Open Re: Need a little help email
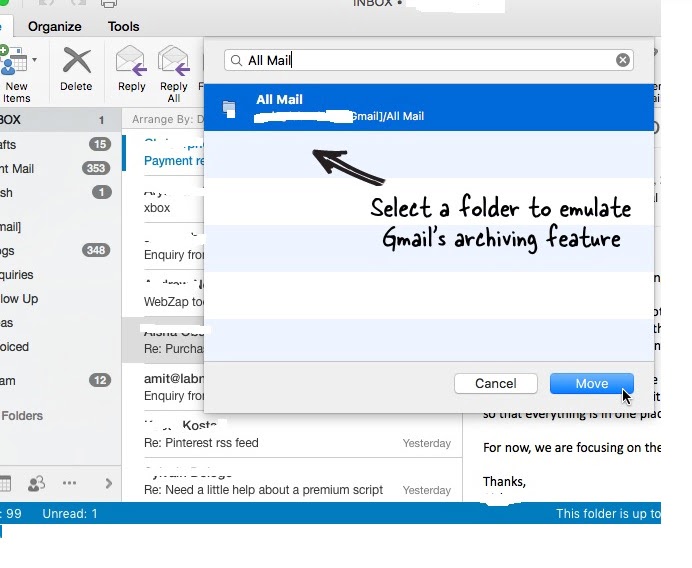Viewport: 692px width, 568px height. (x=293, y=481)
